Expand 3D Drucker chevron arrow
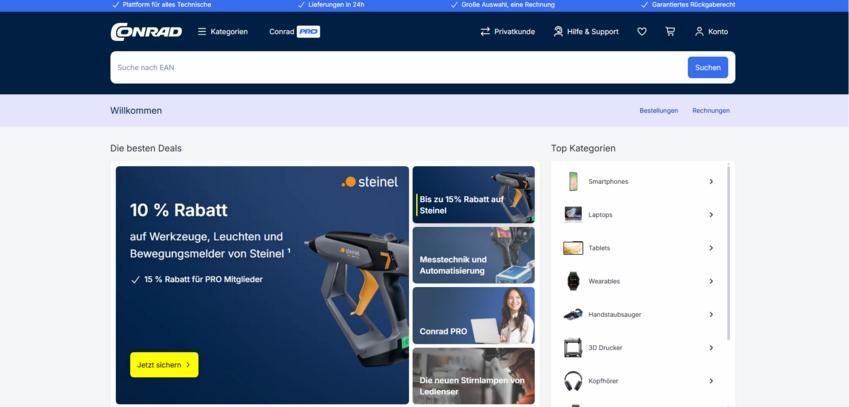 click(x=711, y=347)
